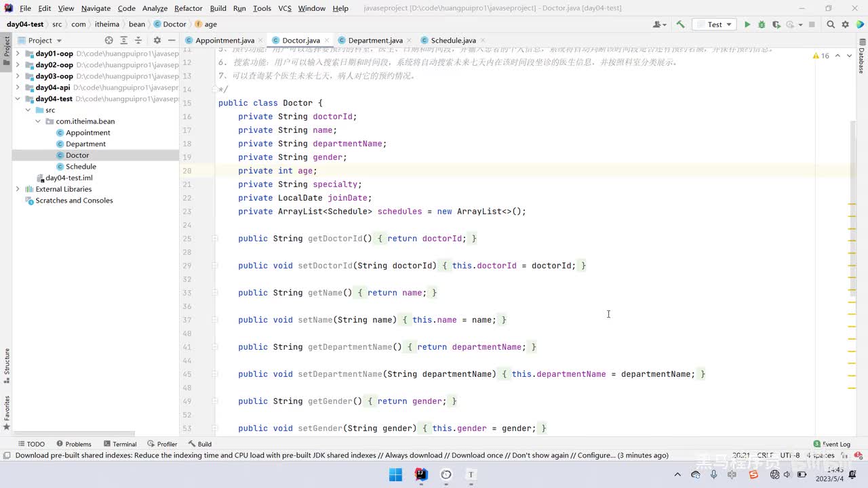This screenshot has height=488, width=868.
Task: Toggle the Terminal tool window
Action: (119, 444)
